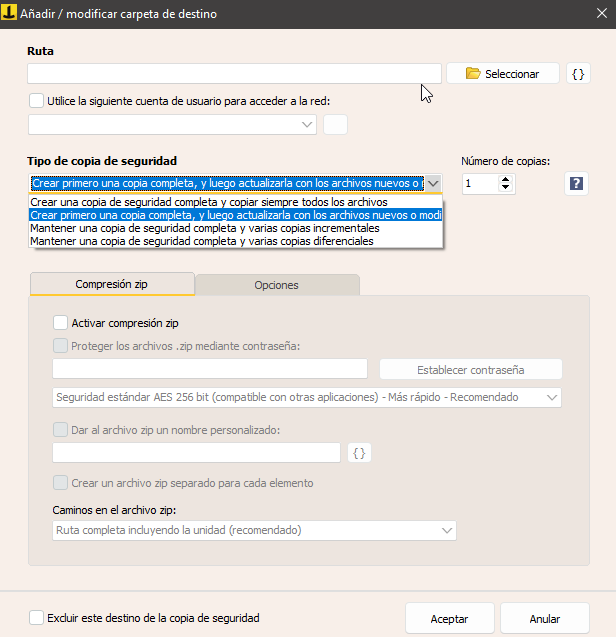The image size is (616, 637).
Task: Click the question mark help icon
Action: coord(576,183)
